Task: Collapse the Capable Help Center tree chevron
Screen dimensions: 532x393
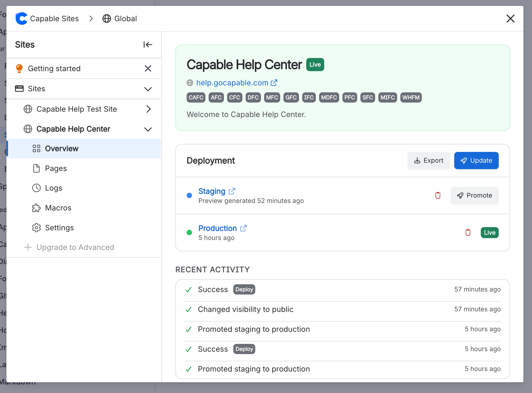Action: tap(148, 129)
